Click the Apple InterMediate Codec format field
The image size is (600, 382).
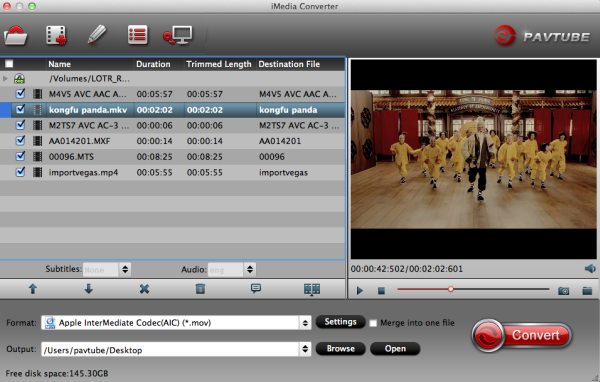point(176,323)
